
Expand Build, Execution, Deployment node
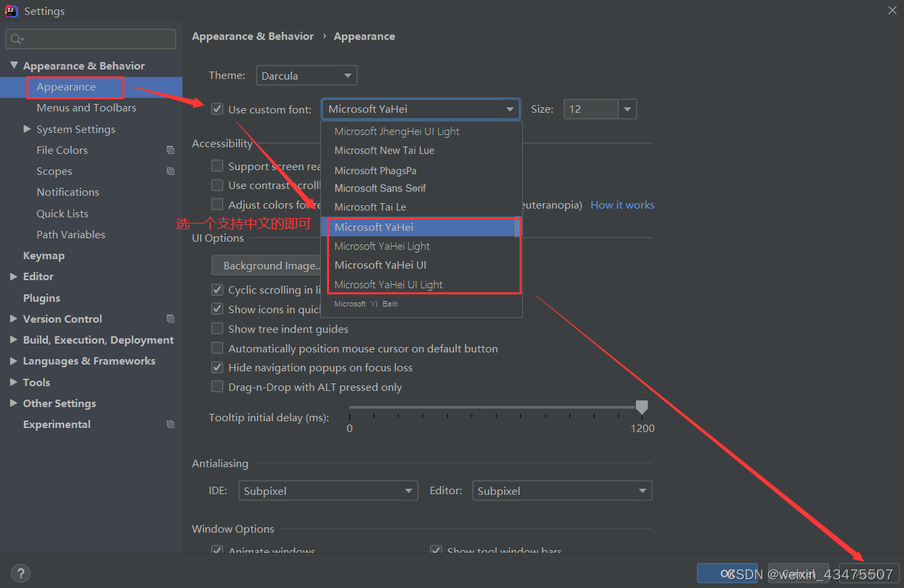[x=14, y=340]
